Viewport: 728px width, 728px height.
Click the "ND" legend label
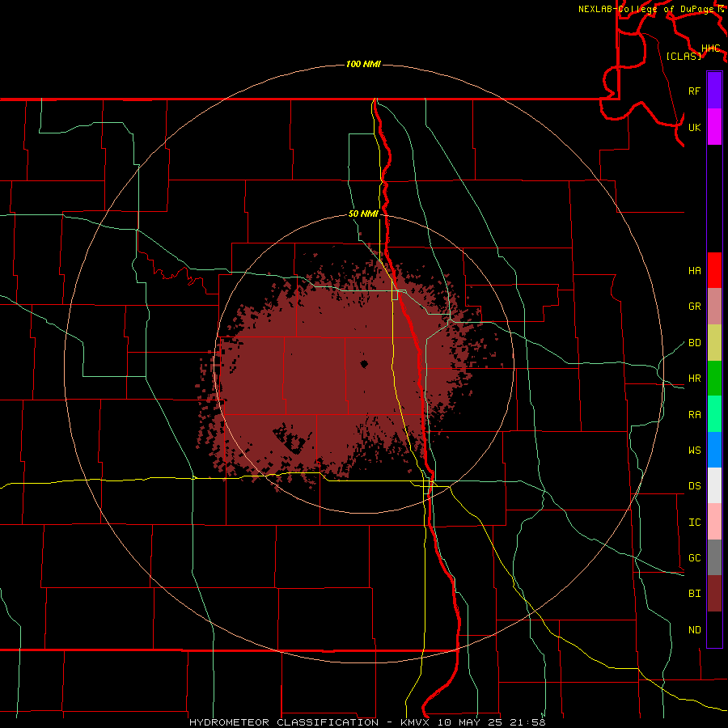694,630
